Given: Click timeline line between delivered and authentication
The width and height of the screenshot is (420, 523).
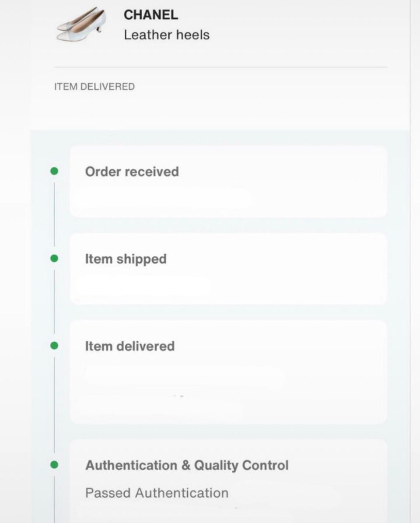Looking at the screenshot, I should click(x=54, y=405).
